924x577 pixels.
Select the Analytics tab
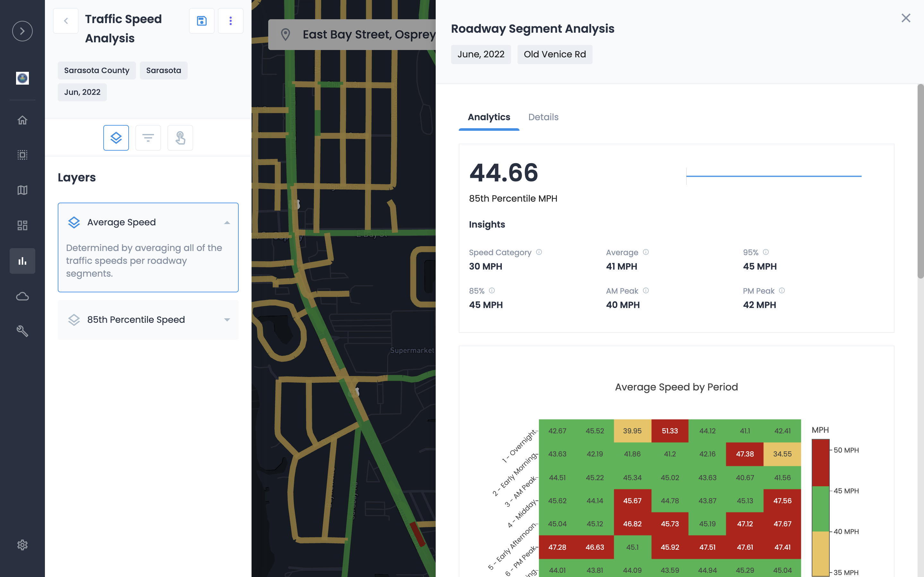(489, 117)
